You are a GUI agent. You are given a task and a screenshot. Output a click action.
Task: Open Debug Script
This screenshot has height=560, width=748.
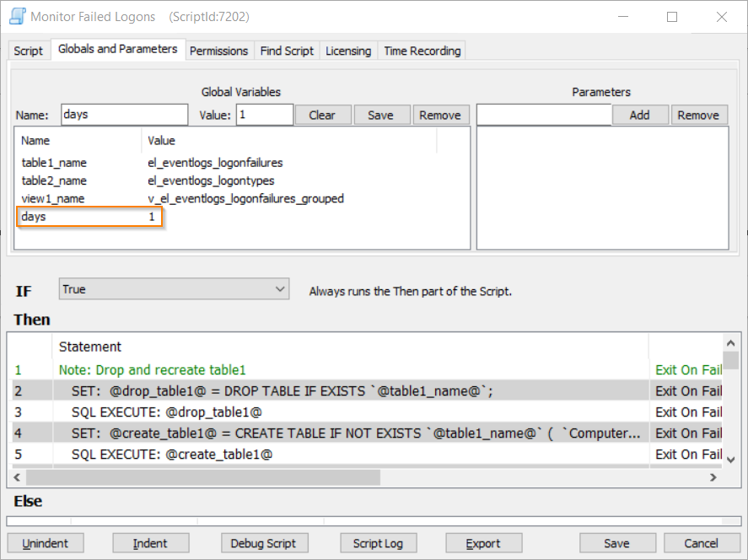[x=264, y=543]
